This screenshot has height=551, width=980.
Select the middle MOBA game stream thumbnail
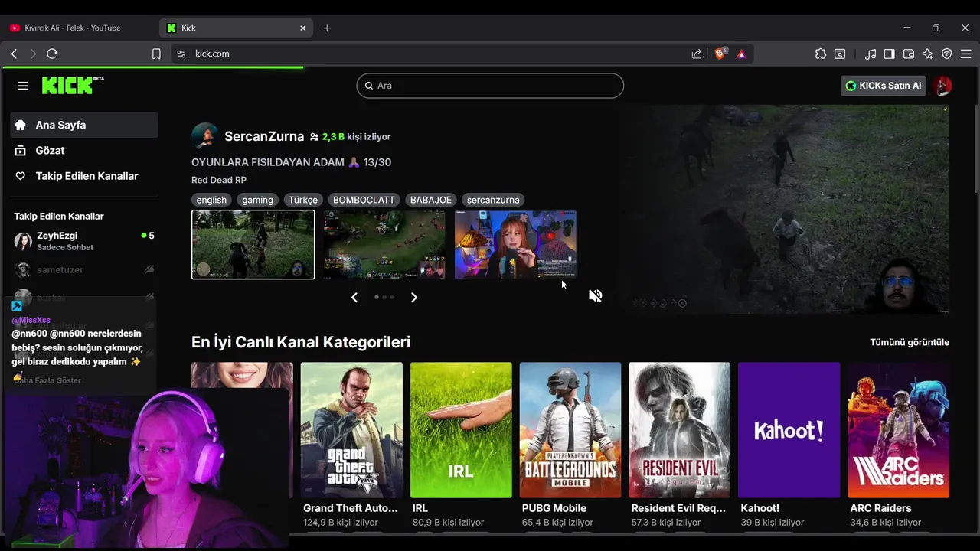[x=384, y=245]
